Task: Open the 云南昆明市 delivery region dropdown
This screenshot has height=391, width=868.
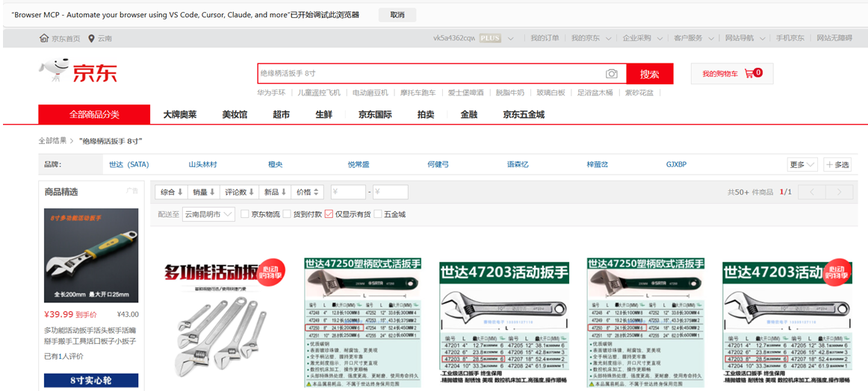Action: click(208, 214)
